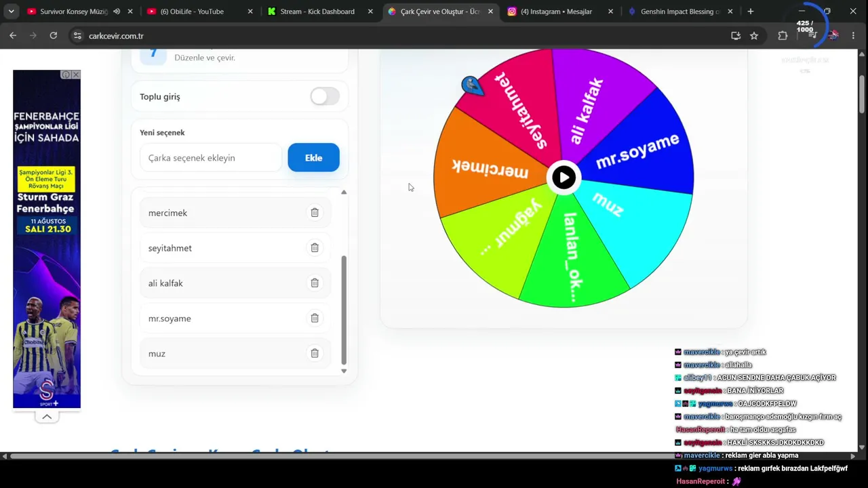Toggle the Toplu giriş switch
The height and width of the screenshot is (488, 868).
click(x=325, y=96)
